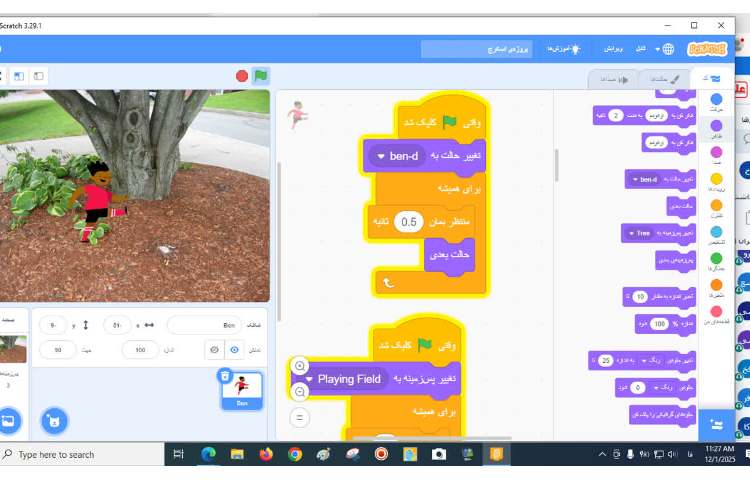Open the Tree backdrop dropdown in the block palette

pos(633,233)
